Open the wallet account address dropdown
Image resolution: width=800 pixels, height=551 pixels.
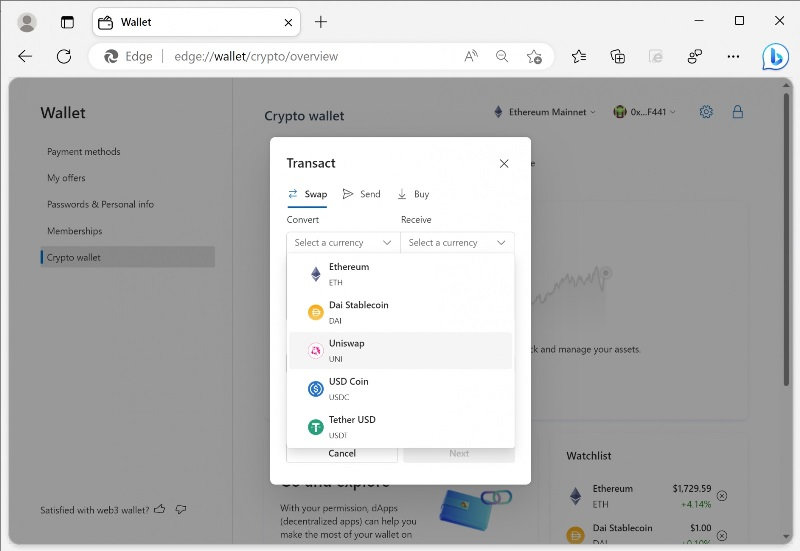pyautogui.click(x=645, y=112)
